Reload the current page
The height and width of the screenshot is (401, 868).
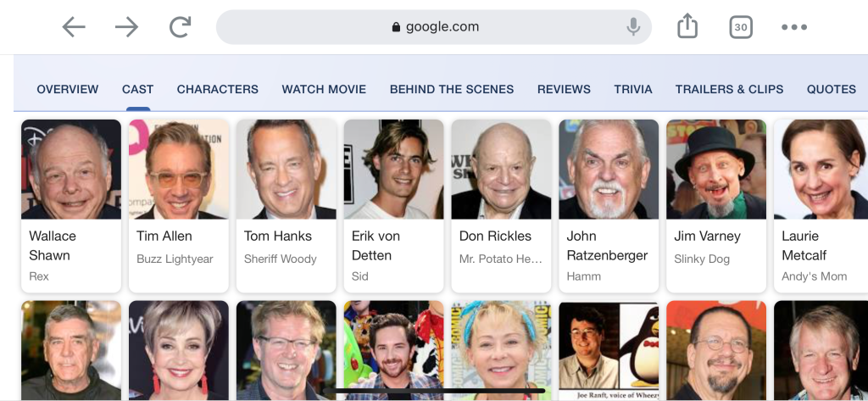(x=180, y=27)
